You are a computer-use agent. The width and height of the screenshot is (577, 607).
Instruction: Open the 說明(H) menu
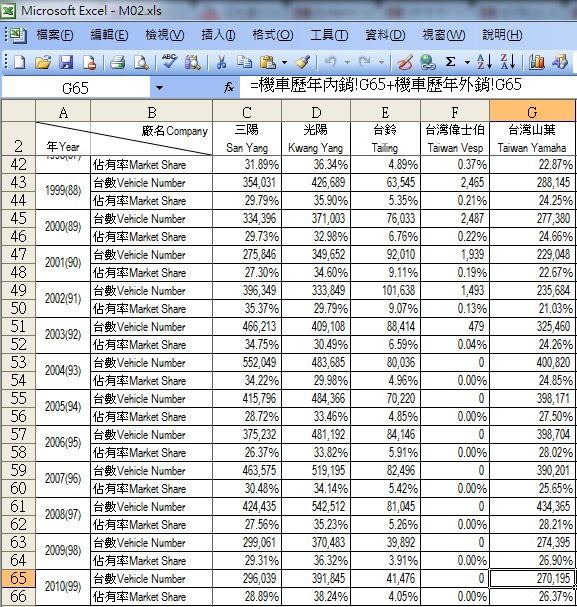[502, 35]
